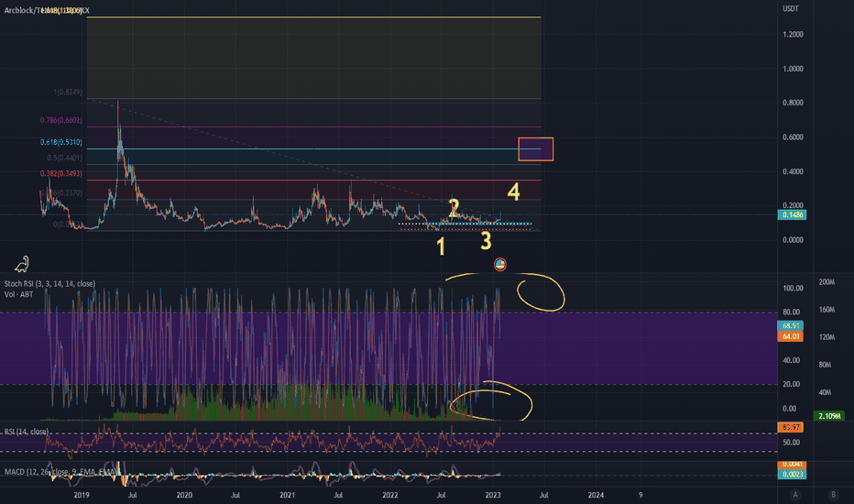The image size is (854, 504).
Task: Click the 40M volume axis label
Action: [x=825, y=392]
